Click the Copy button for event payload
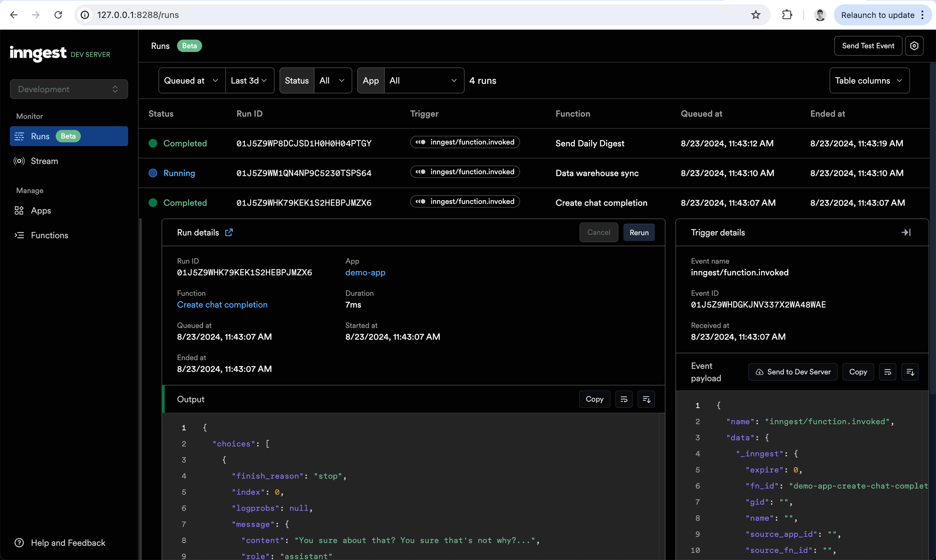The height and width of the screenshot is (560, 936). pos(858,371)
